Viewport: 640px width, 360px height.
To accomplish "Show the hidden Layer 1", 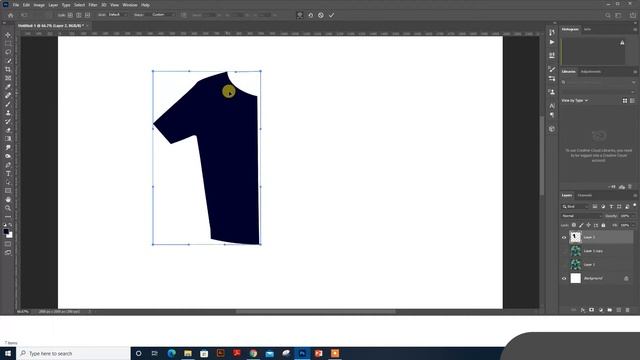I will tap(564, 264).
